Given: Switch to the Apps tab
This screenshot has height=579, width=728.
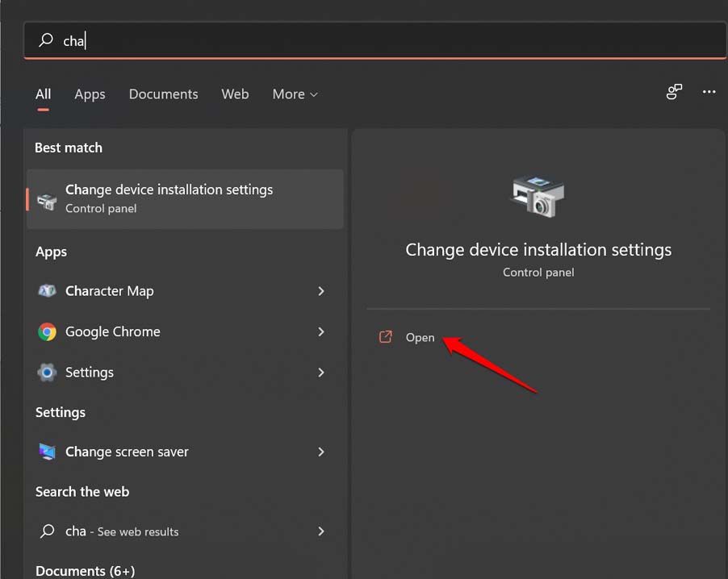Looking at the screenshot, I should pos(90,94).
